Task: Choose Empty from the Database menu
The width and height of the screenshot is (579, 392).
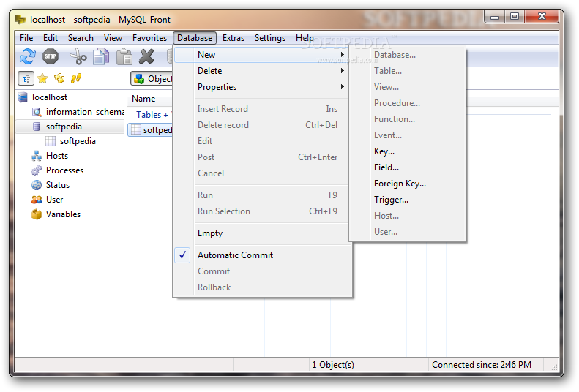Action: (261, 233)
